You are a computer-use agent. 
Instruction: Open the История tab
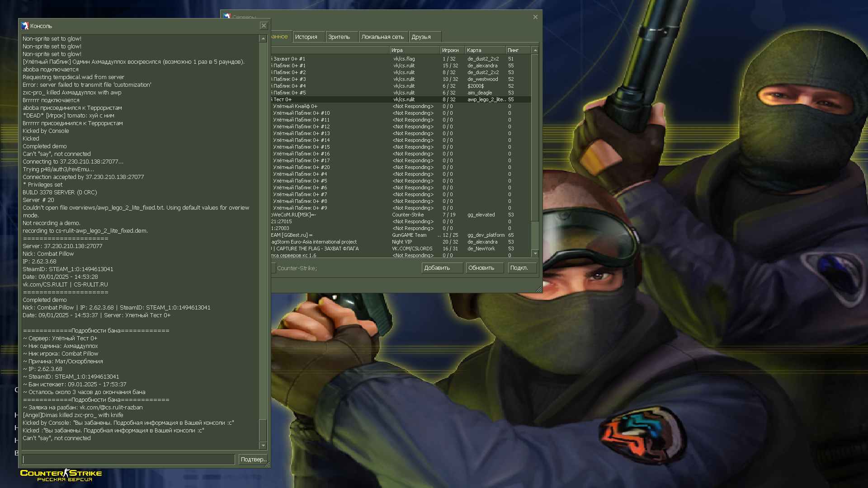coord(308,37)
